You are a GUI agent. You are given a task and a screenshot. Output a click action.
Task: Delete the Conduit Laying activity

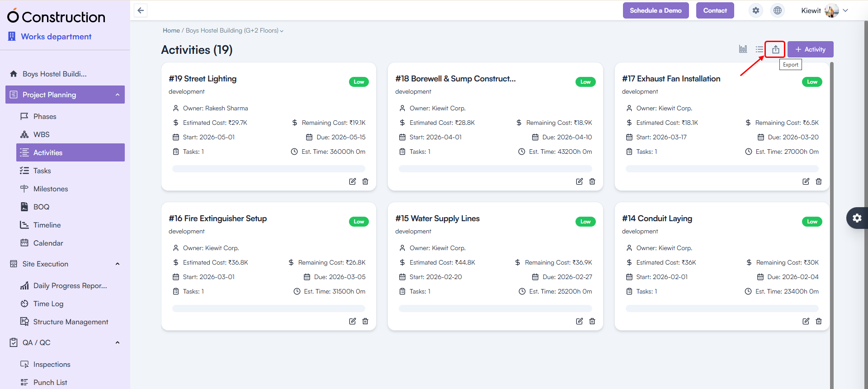(819, 321)
